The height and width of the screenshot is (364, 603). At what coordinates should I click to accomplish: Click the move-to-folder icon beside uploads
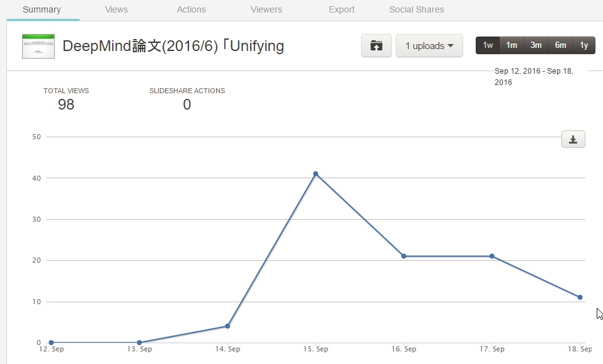(x=376, y=45)
